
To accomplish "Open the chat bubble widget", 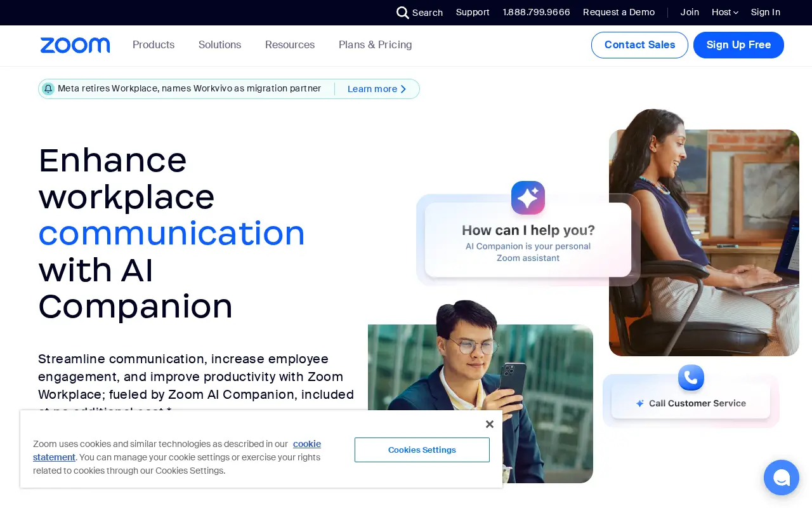I will (x=782, y=478).
